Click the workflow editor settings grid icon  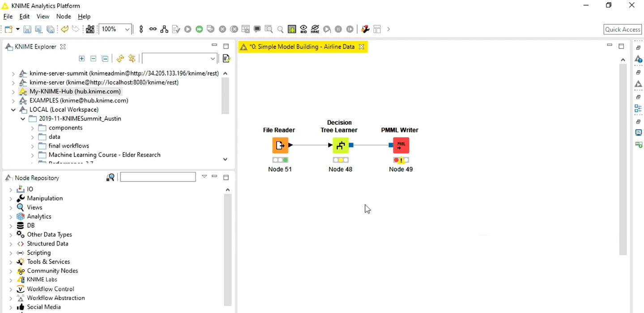tap(377, 29)
